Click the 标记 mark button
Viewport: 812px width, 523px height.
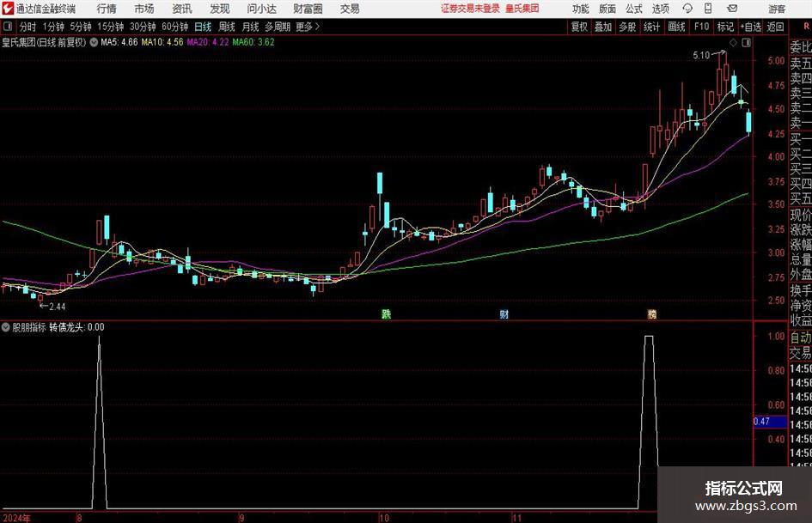(725, 27)
